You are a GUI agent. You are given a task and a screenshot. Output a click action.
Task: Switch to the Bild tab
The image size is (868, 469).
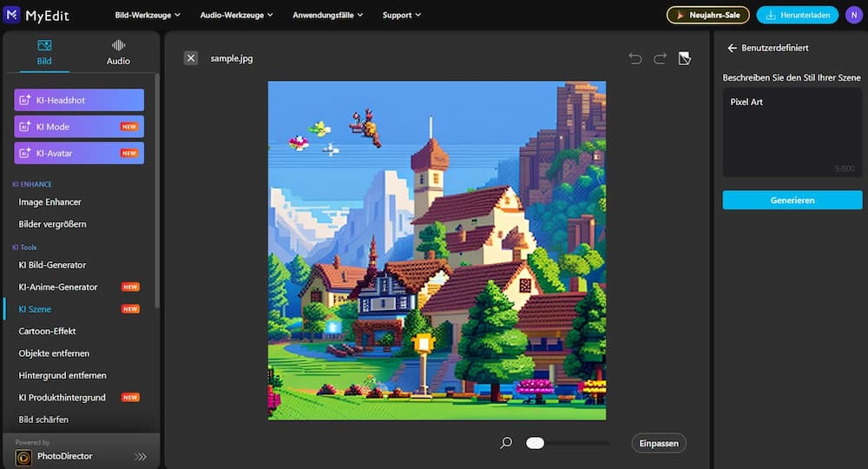tap(44, 53)
